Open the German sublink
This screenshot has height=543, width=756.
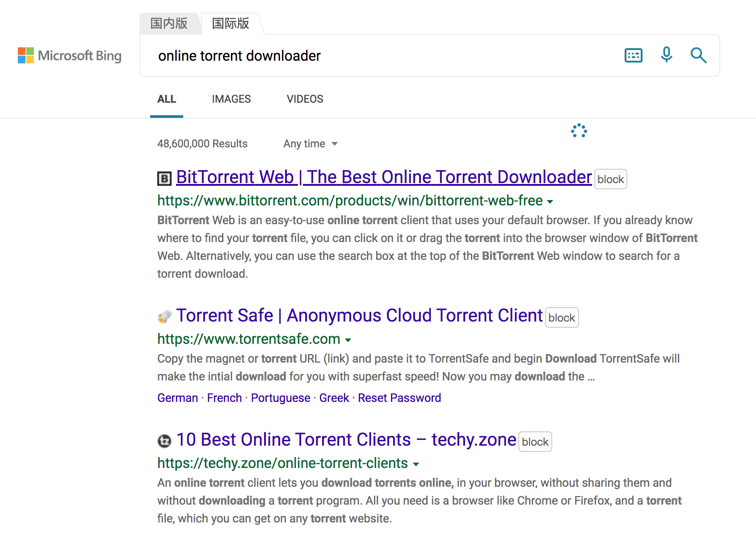coord(178,398)
